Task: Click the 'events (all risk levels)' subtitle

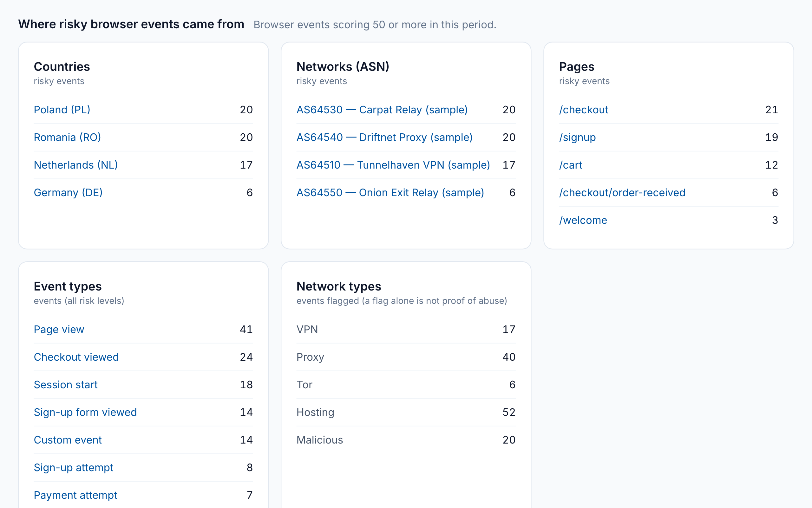Action: (x=79, y=301)
